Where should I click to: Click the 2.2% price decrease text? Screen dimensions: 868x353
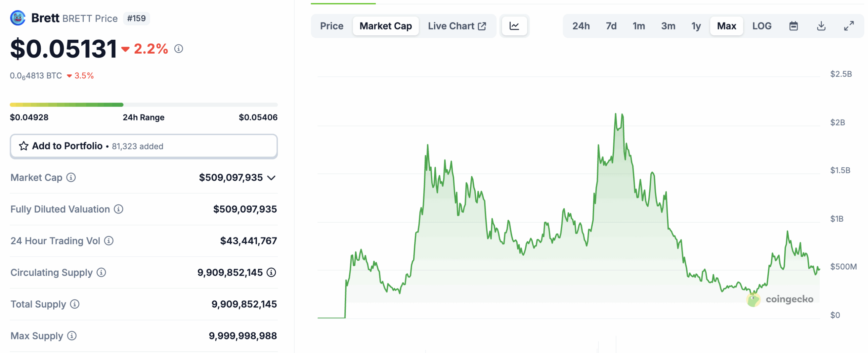[151, 49]
